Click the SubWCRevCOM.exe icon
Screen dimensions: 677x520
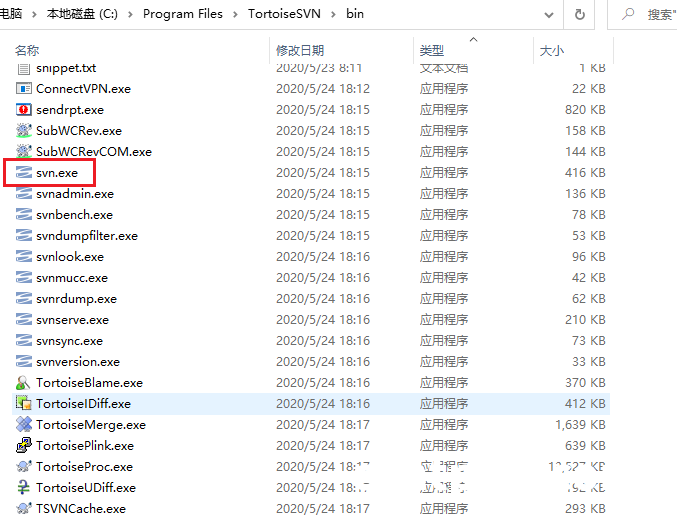[x=24, y=152]
